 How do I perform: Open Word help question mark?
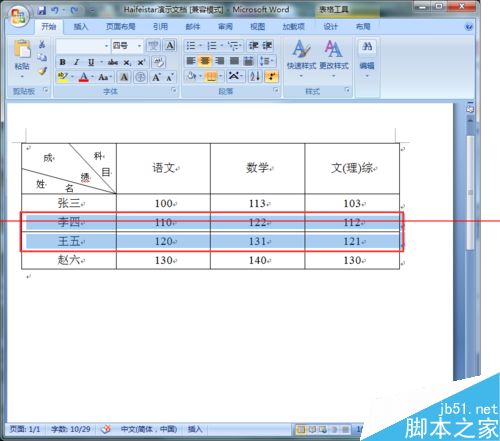pyautogui.click(x=469, y=27)
